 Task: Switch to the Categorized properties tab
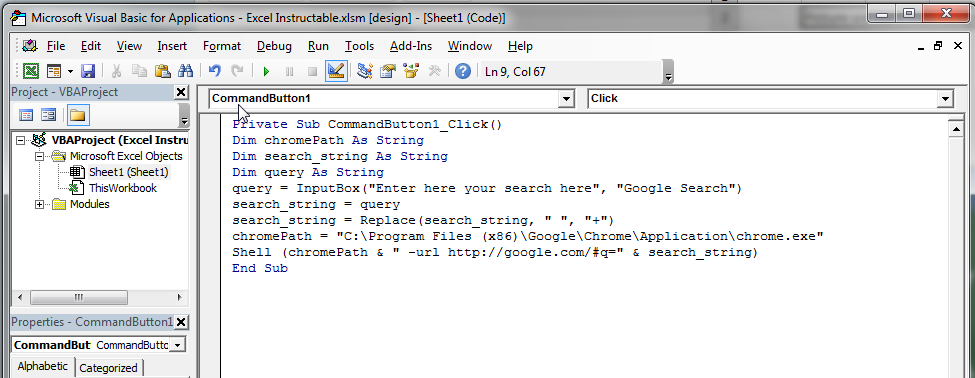108,368
